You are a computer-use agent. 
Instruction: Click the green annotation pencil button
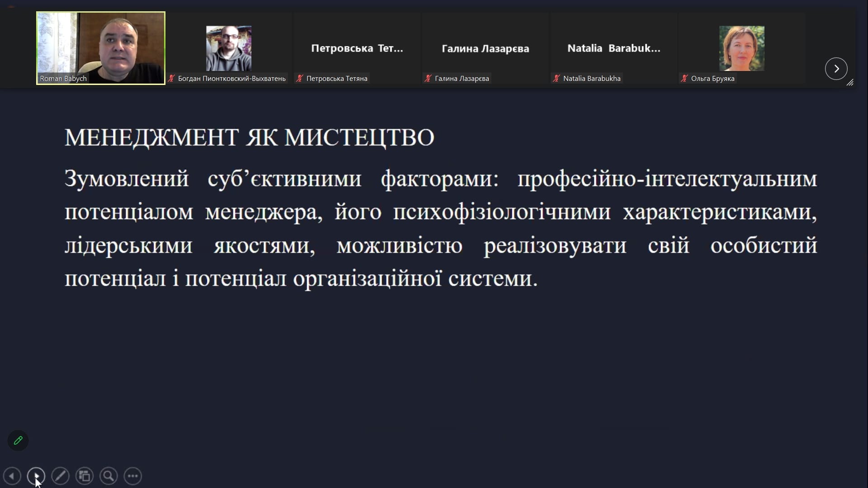pyautogui.click(x=18, y=441)
